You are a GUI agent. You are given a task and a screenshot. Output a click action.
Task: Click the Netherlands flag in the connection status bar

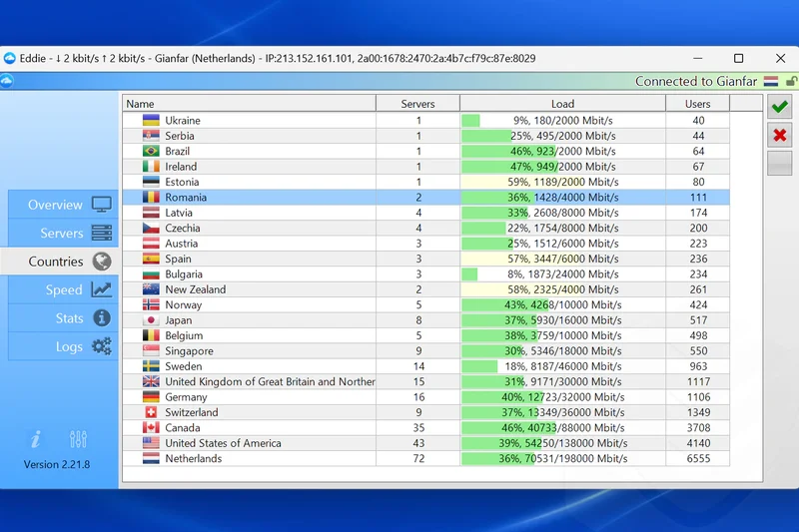coord(770,81)
